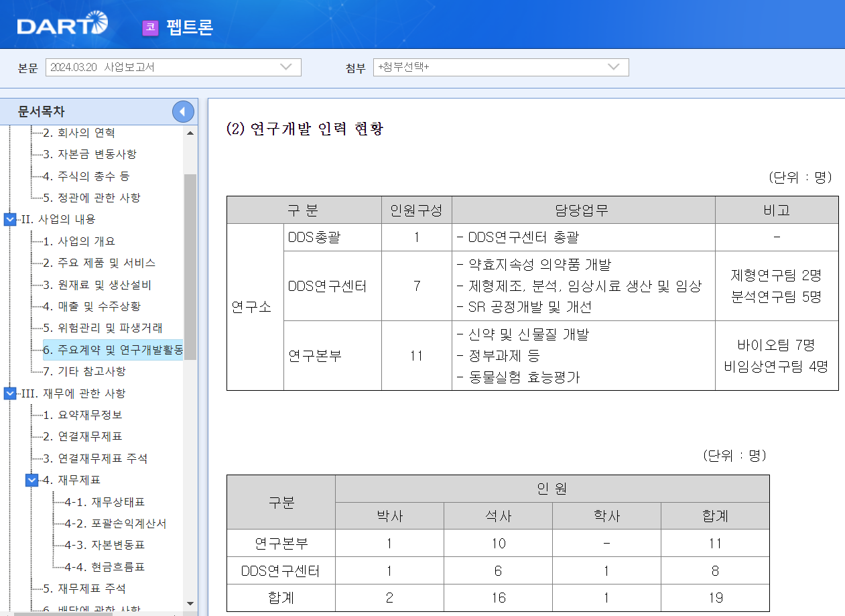Open the 3. 연결재무제표 주석 section

pyautogui.click(x=94, y=458)
